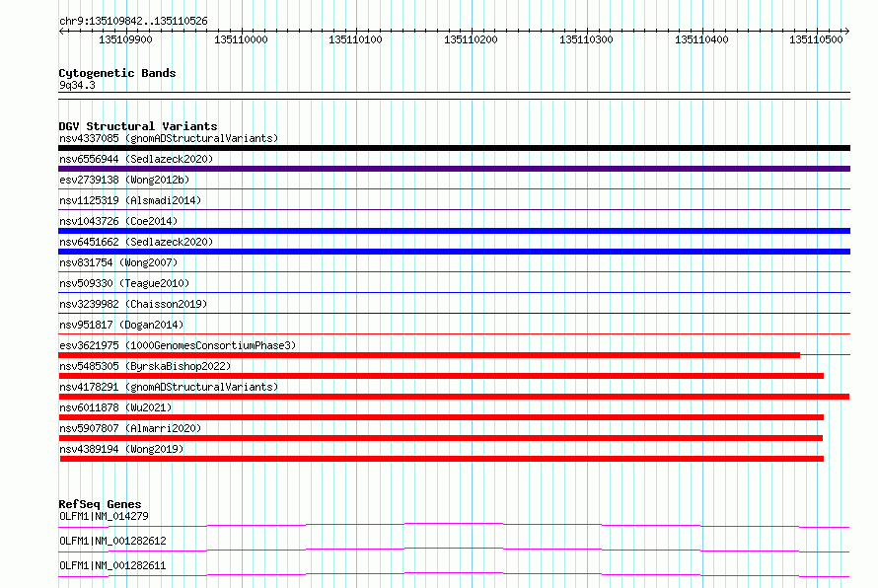The width and height of the screenshot is (878, 588).
Task: Click ruler tick label 135110100
Action: tap(355, 39)
